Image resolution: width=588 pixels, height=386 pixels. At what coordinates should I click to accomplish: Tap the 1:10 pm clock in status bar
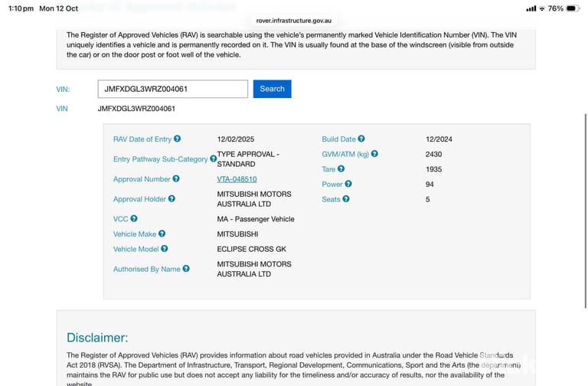coord(21,8)
